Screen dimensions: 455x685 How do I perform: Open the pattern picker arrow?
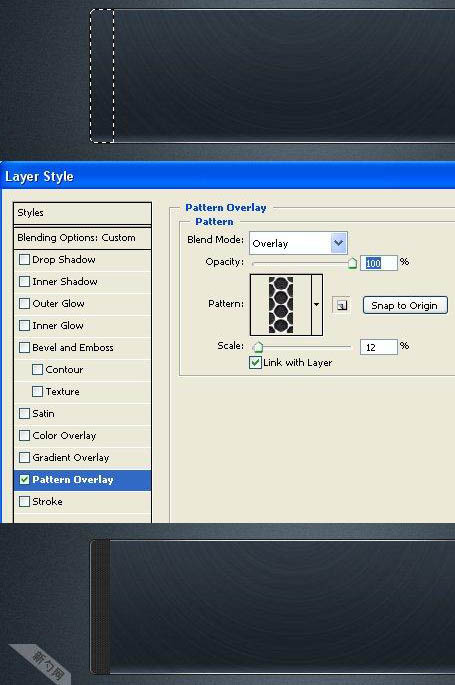pyautogui.click(x=317, y=304)
